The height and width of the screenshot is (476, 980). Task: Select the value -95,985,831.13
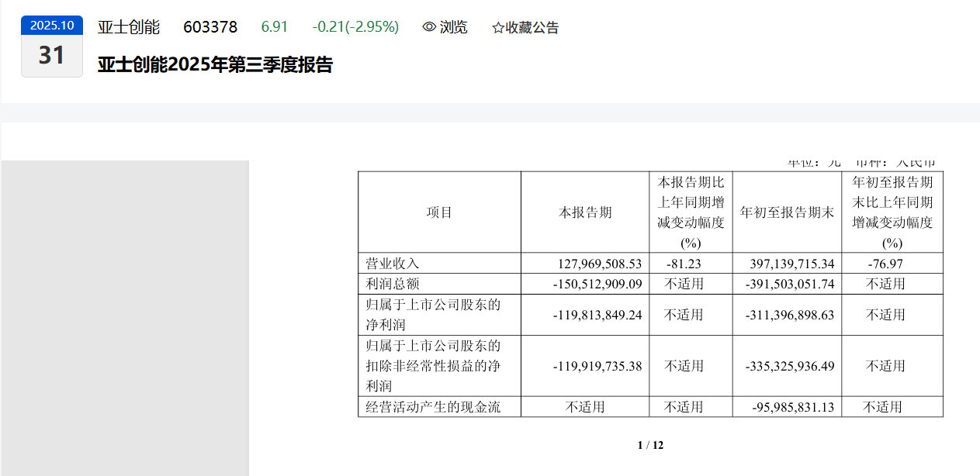794,407
